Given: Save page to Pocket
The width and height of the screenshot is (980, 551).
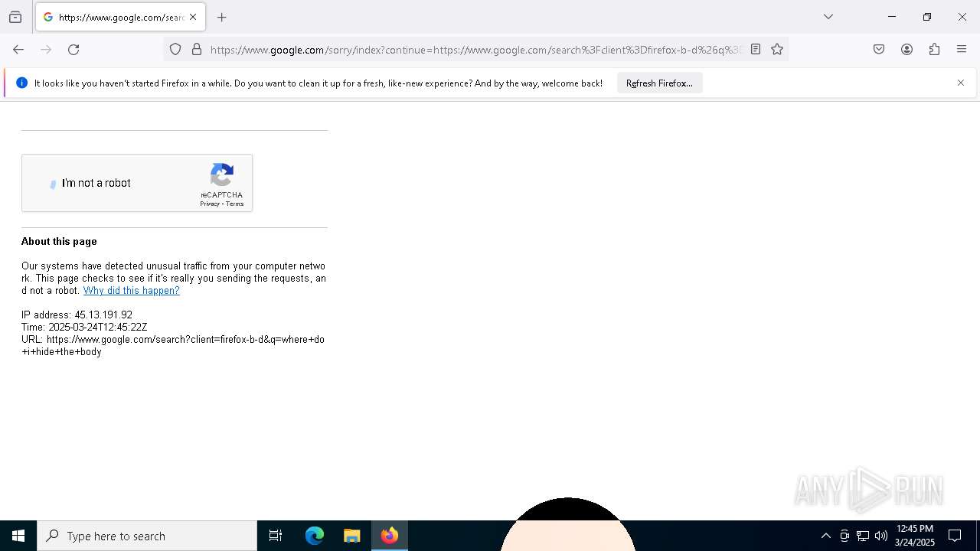Looking at the screenshot, I should pyautogui.click(x=879, y=50).
